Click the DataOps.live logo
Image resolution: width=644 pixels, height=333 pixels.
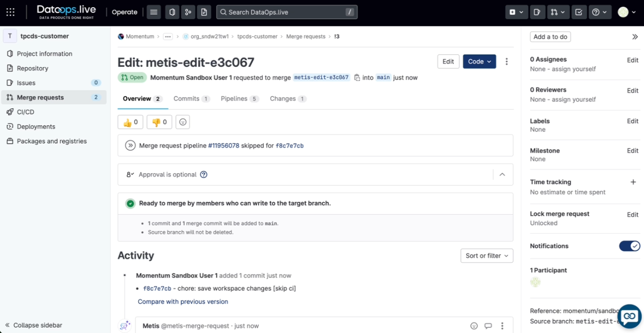tap(66, 12)
